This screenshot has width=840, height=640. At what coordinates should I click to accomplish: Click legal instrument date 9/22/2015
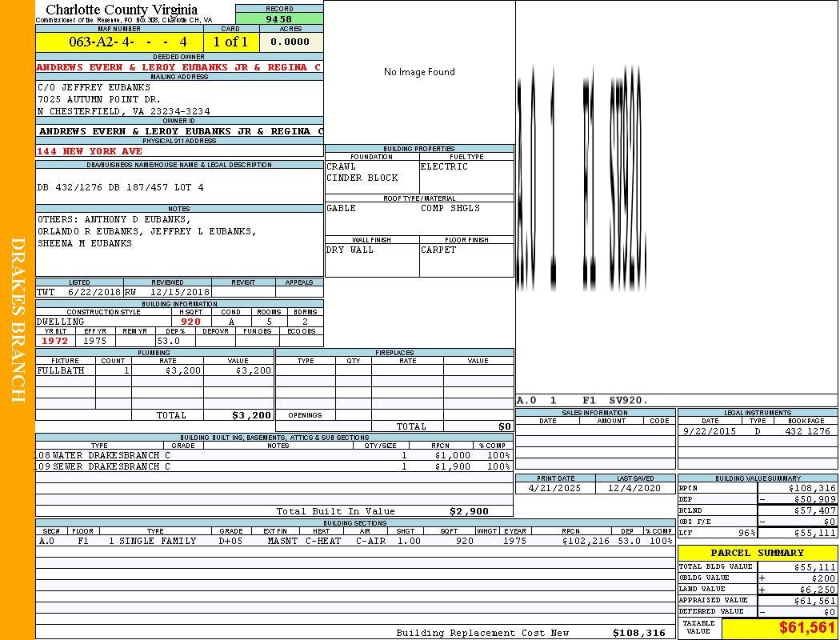pos(710,431)
